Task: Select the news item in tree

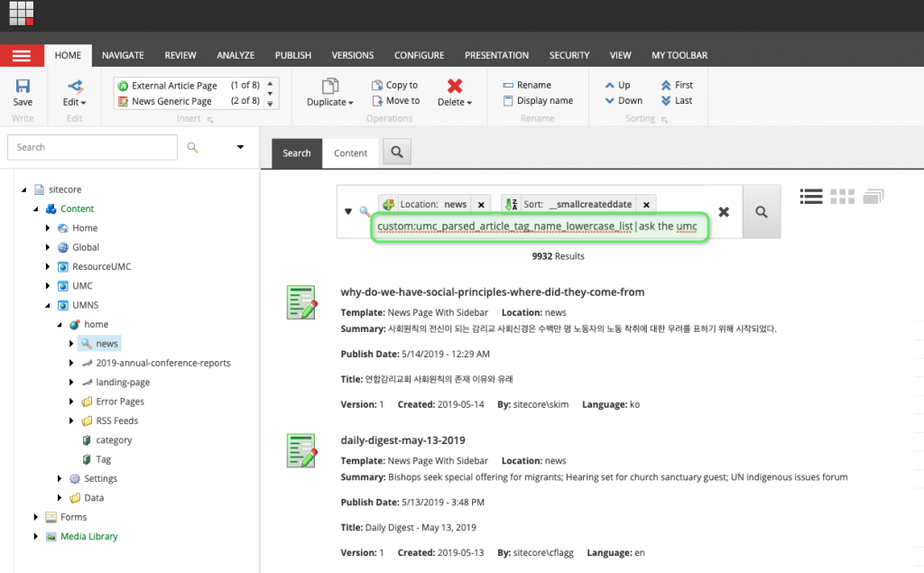Action: click(100, 344)
